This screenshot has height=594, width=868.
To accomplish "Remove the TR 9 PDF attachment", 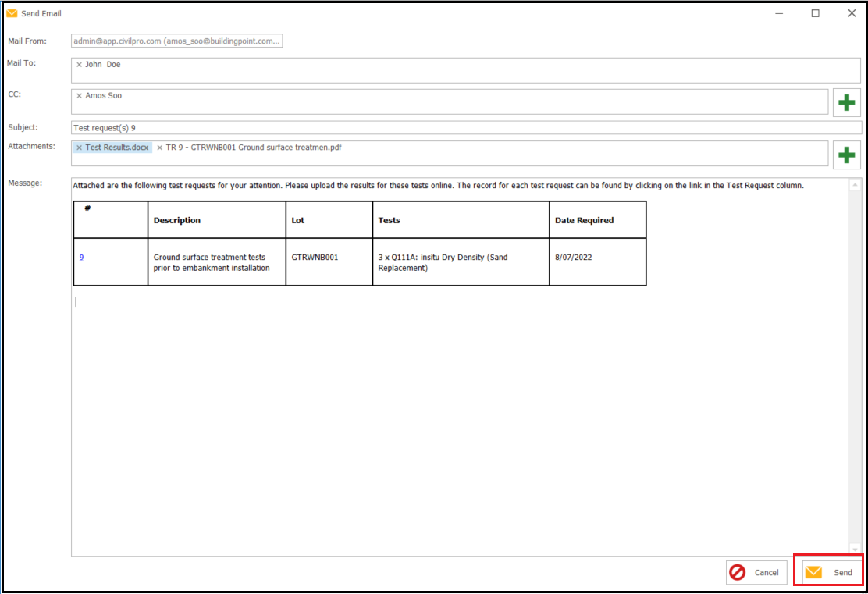I will 160,148.
